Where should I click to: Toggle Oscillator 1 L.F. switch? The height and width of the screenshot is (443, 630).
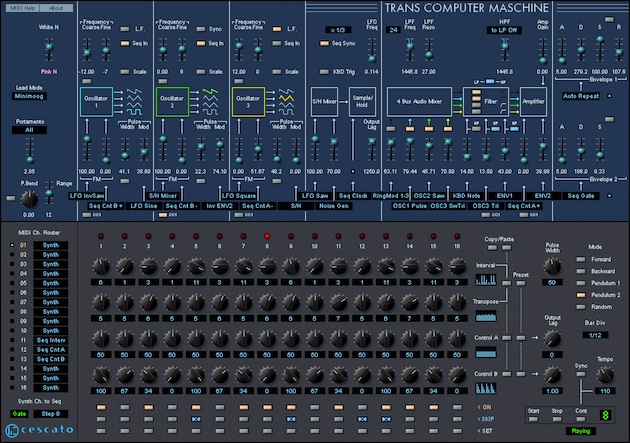125,29
